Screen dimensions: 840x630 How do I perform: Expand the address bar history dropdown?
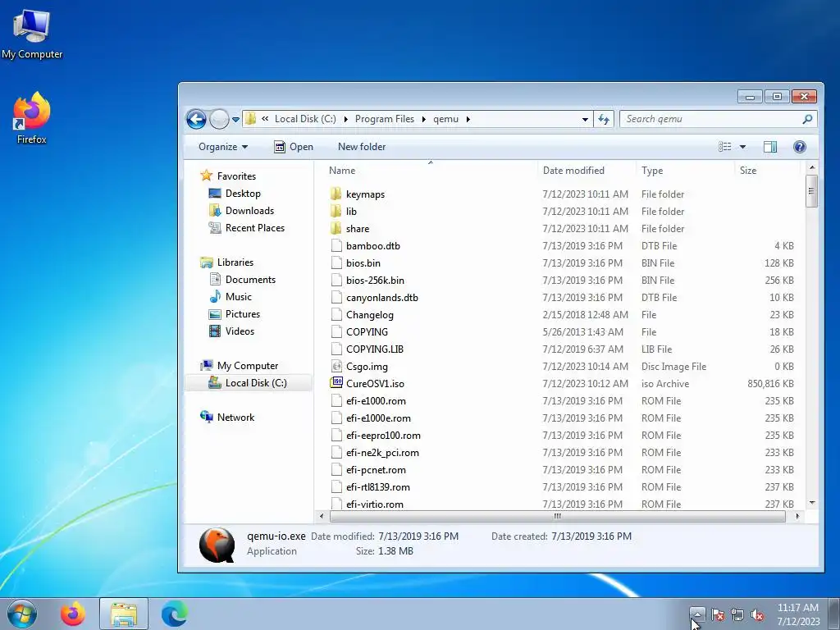pyautogui.click(x=585, y=120)
